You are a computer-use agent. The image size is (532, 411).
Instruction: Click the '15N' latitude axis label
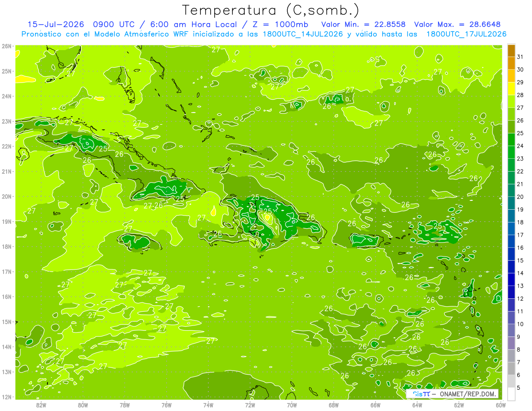[x=7, y=321]
